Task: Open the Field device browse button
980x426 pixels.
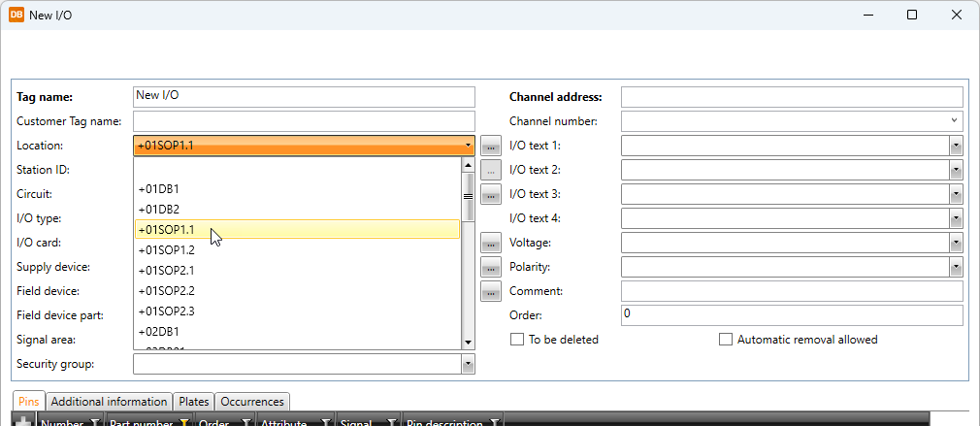Action: pos(491,291)
